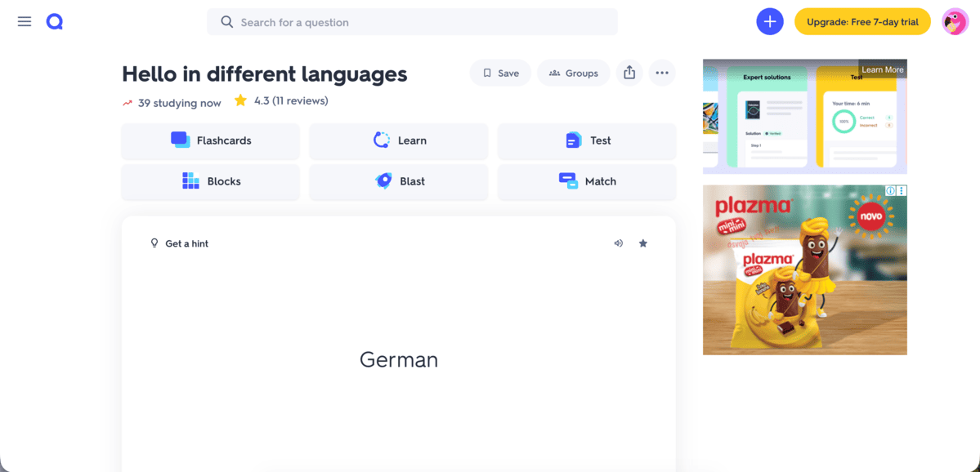Star the German flashcard
The height and width of the screenshot is (472, 980).
pyautogui.click(x=643, y=243)
